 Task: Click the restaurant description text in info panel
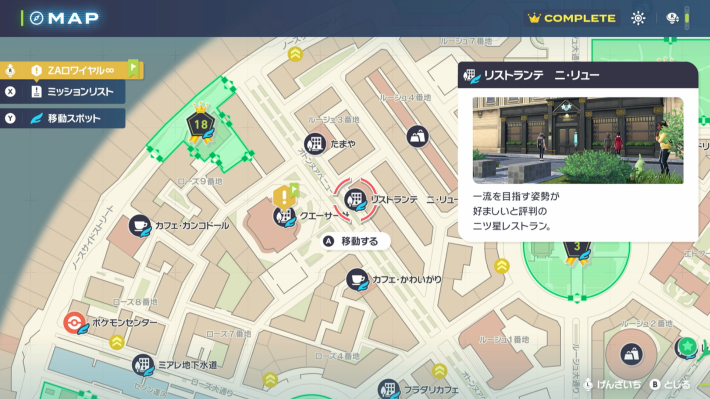[x=516, y=211]
